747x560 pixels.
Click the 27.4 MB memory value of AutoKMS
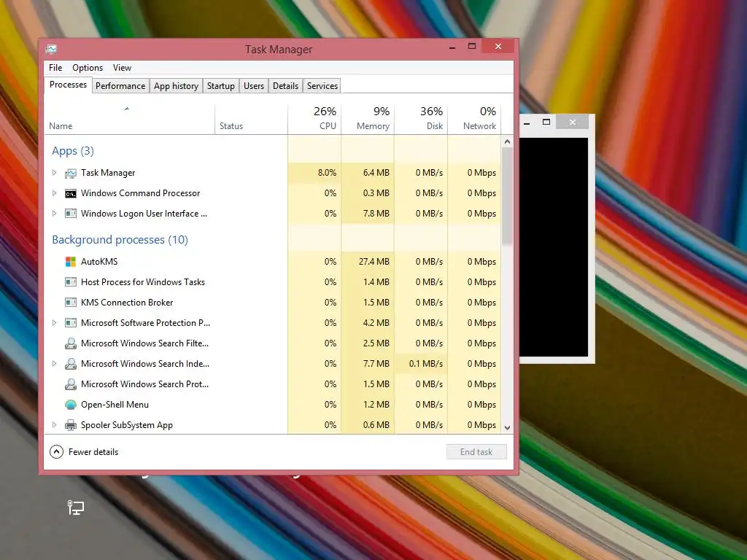coord(374,262)
